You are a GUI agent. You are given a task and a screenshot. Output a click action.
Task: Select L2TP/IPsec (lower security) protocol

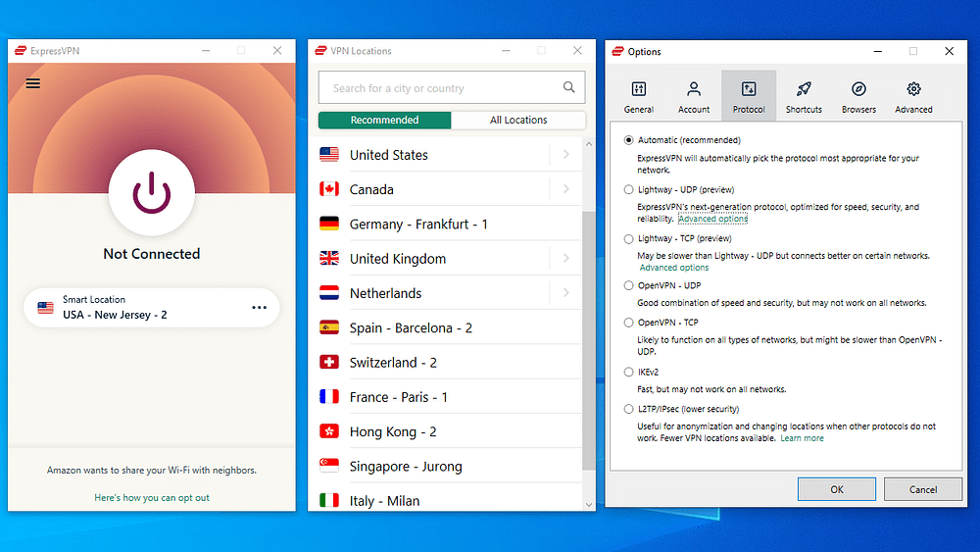click(628, 409)
